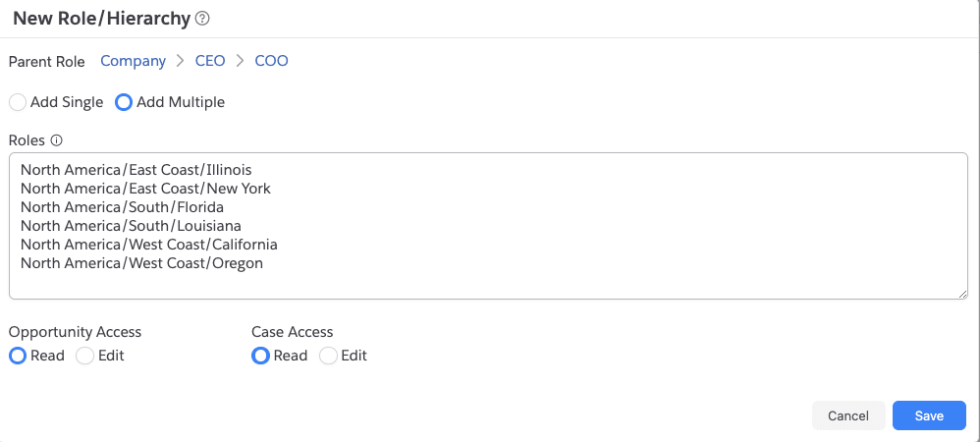Select the Add Single radio option
This screenshot has height=442, width=980.
pos(18,102)
